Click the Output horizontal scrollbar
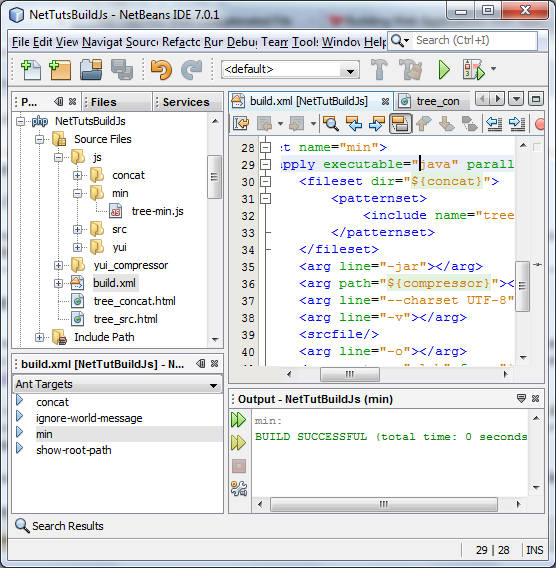 (x=384, y=504)
